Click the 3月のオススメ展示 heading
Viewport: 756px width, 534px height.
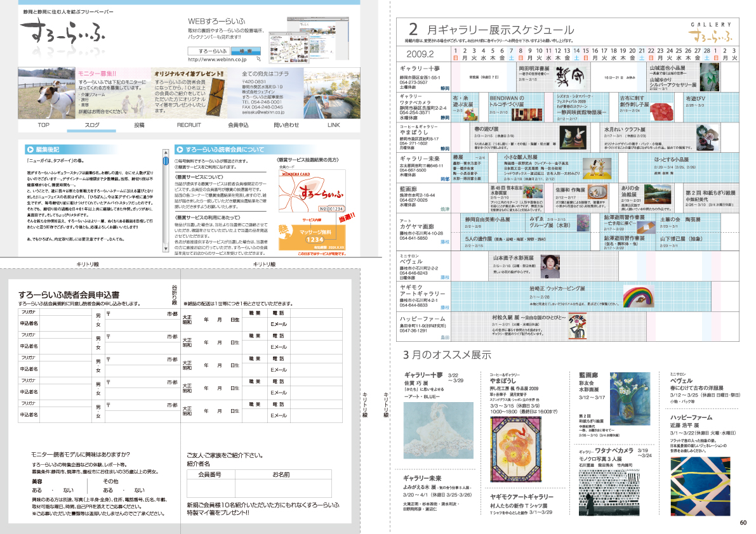click(447, 355)
